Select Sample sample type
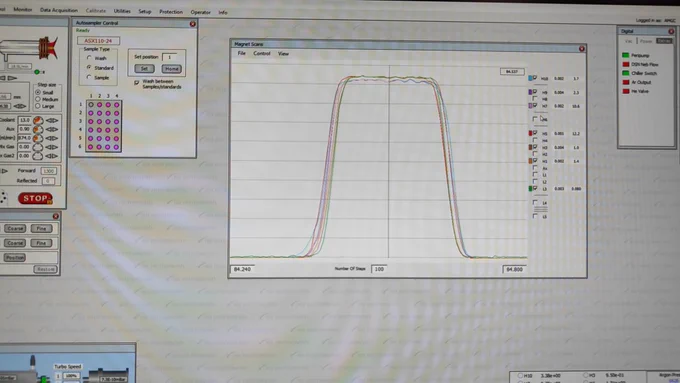The width and height of the screenshot is (680, 383). click(x=89, y=77)
